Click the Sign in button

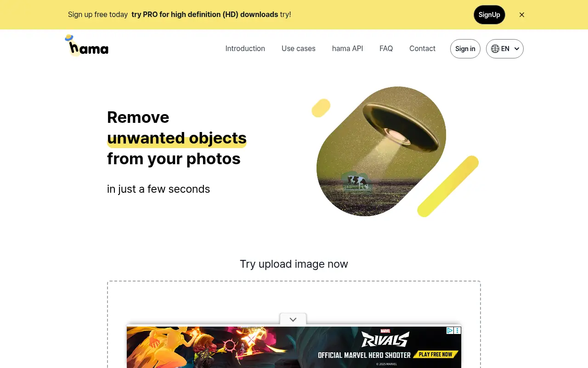click(x=465, y=49)
